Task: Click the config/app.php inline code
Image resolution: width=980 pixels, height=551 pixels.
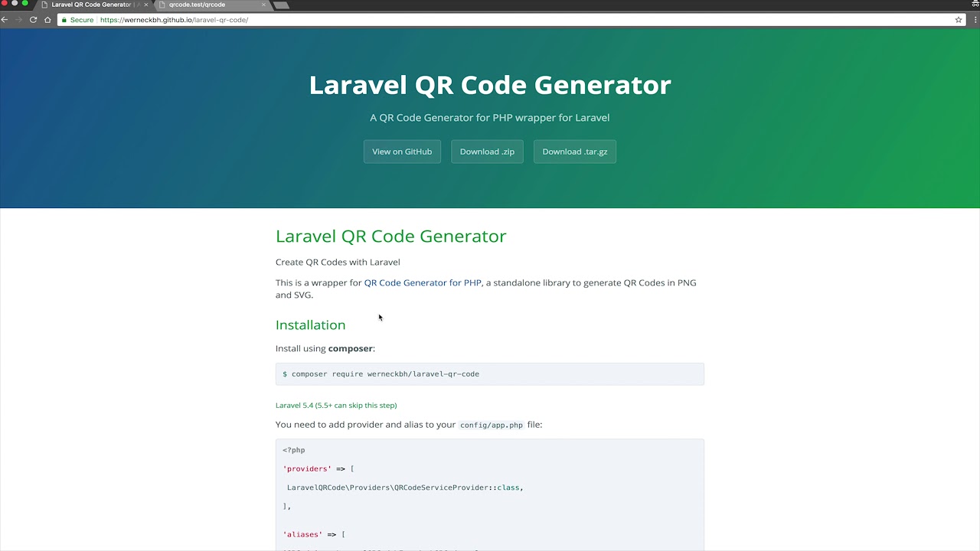Action: pos(492,425)
